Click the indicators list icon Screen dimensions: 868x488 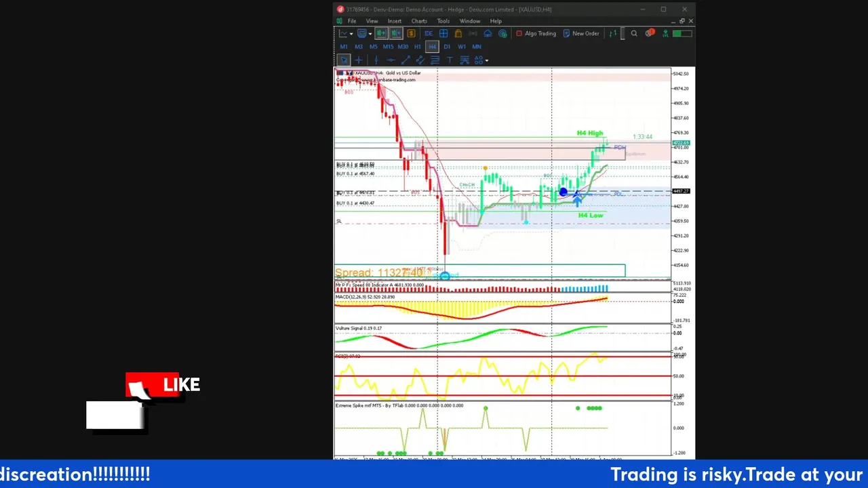tap(361, 33)
